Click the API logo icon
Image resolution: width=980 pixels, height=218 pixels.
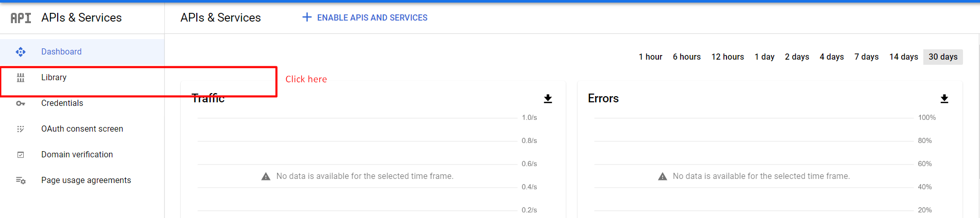(21, 18)
